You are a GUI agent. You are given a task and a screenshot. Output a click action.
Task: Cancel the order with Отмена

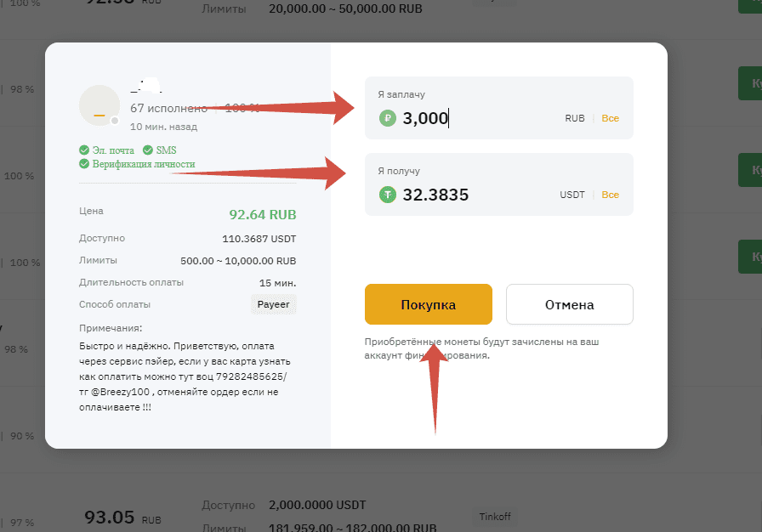click(570, 304)
